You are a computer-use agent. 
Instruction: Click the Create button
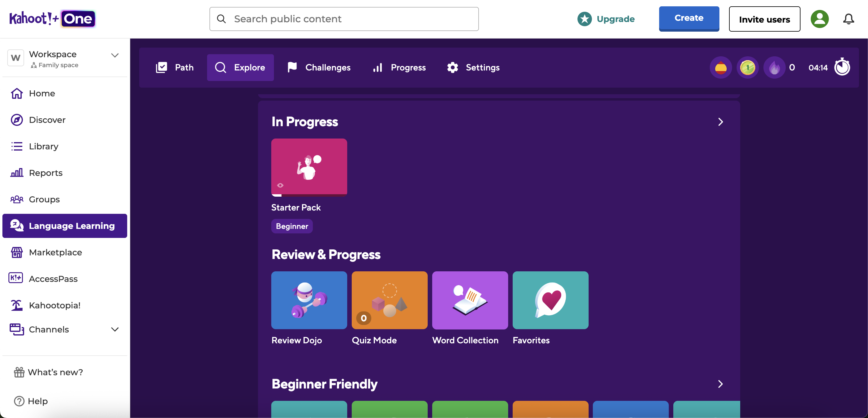pyautogui.click(x=689, y=19)
